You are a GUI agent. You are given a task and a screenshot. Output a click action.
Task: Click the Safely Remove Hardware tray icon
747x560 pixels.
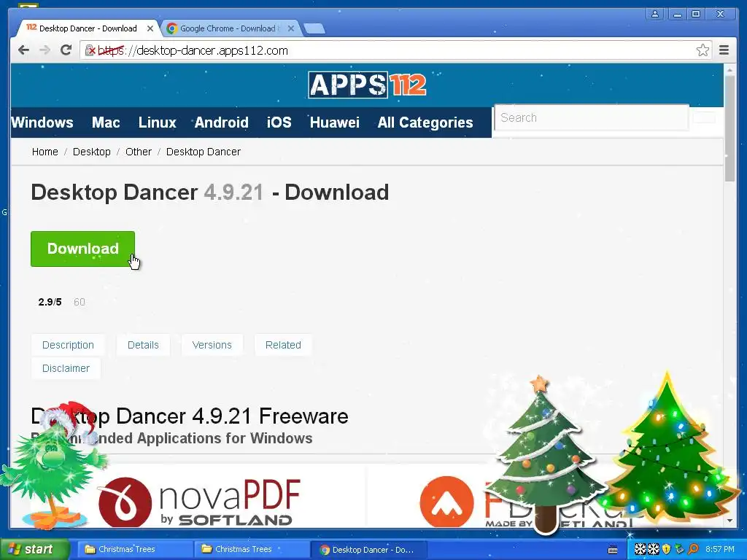tap(679, 549)
